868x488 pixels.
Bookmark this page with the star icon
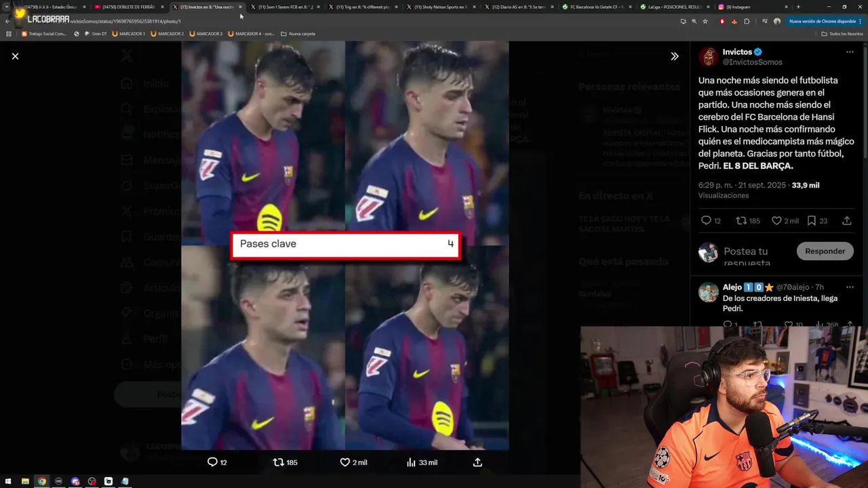tap(705, 21)
